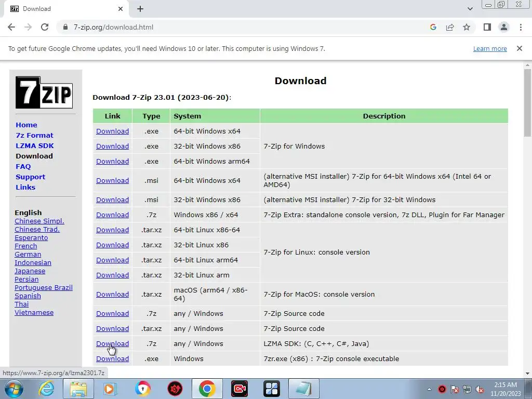Screen dimensions: 532x399
Task: Toggle the Chrome side panel icon
Action: click(487, 27)
